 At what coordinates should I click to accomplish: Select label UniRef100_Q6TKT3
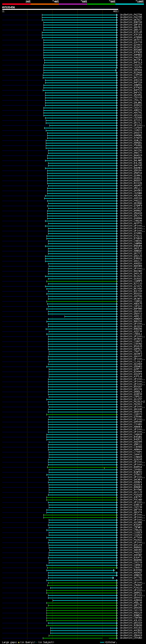click(x=131, y=40)
